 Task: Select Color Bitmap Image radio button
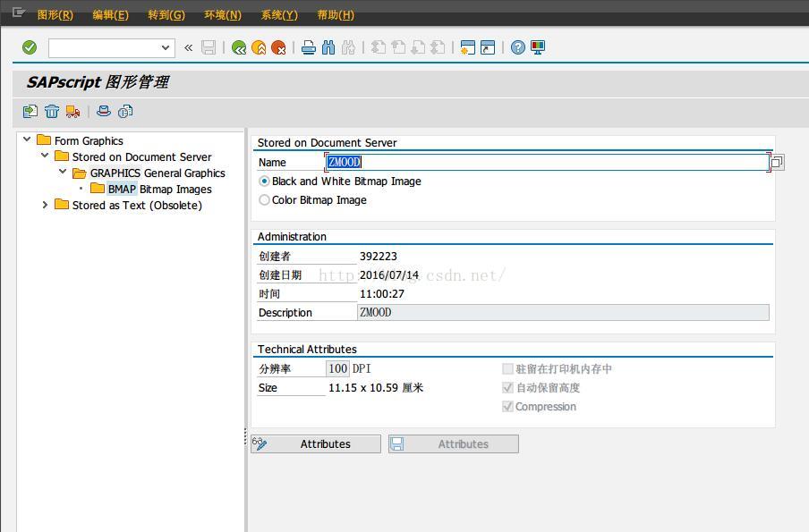[x=264, y=200]
